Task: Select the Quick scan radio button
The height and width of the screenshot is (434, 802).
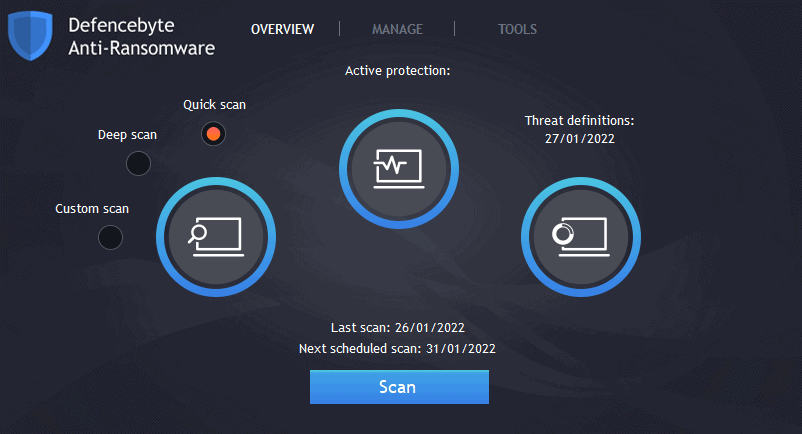Action: coord(213,134)
